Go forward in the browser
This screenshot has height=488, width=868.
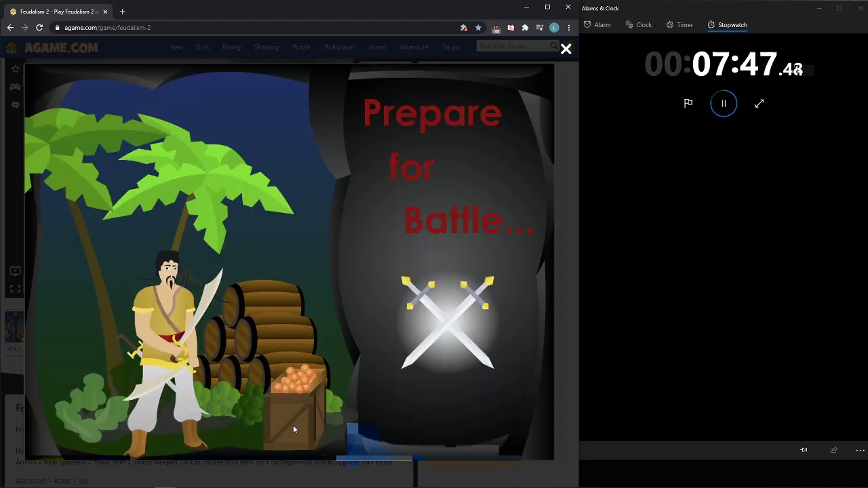[x=25, y=28]
